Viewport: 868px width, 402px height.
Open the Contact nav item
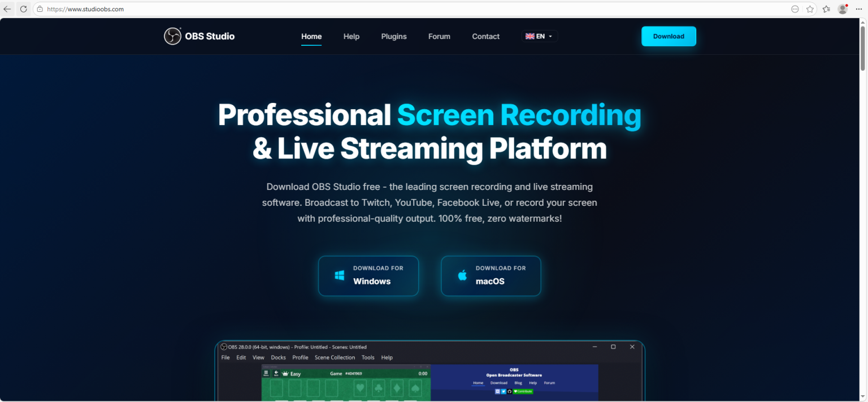(x=486, y=36)
